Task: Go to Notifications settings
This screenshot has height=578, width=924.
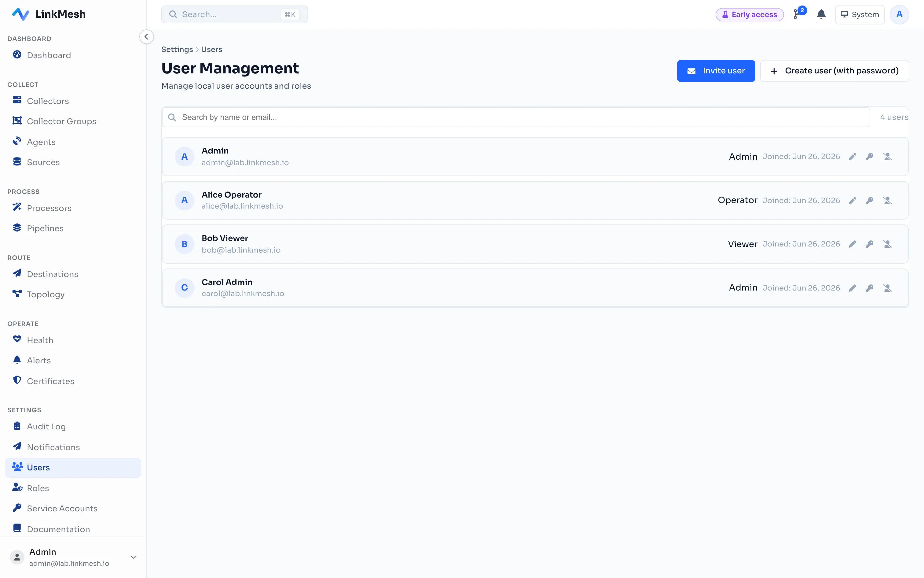Action: pos(72,447)
